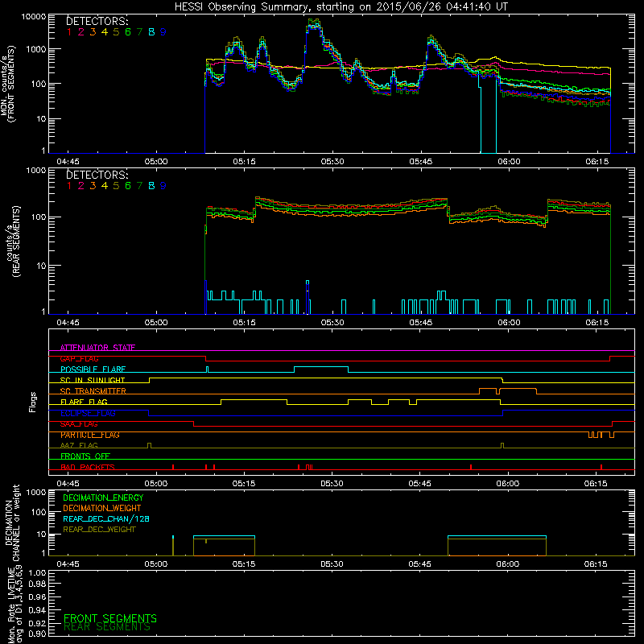Click the "0.94" tick on the livetime axis
The width and height of the screenshot is (644, 644).
point(37,610)
